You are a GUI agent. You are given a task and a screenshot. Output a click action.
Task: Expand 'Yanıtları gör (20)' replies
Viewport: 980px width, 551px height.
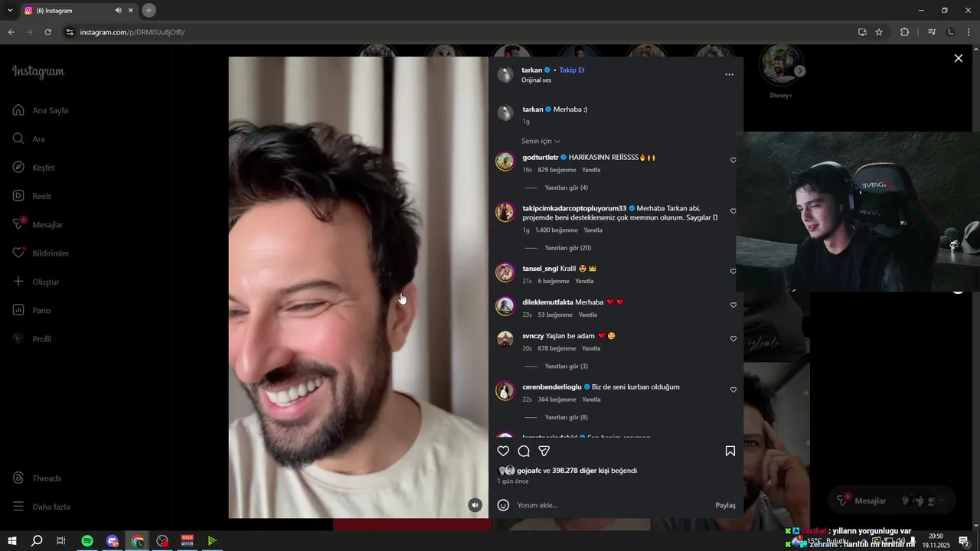coord(567,248)
